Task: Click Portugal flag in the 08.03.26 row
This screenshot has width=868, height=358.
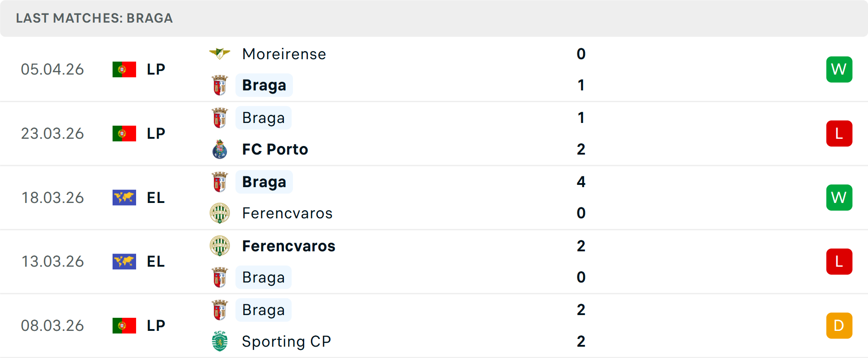Action: pyautogui.click(x=124, y=325)
